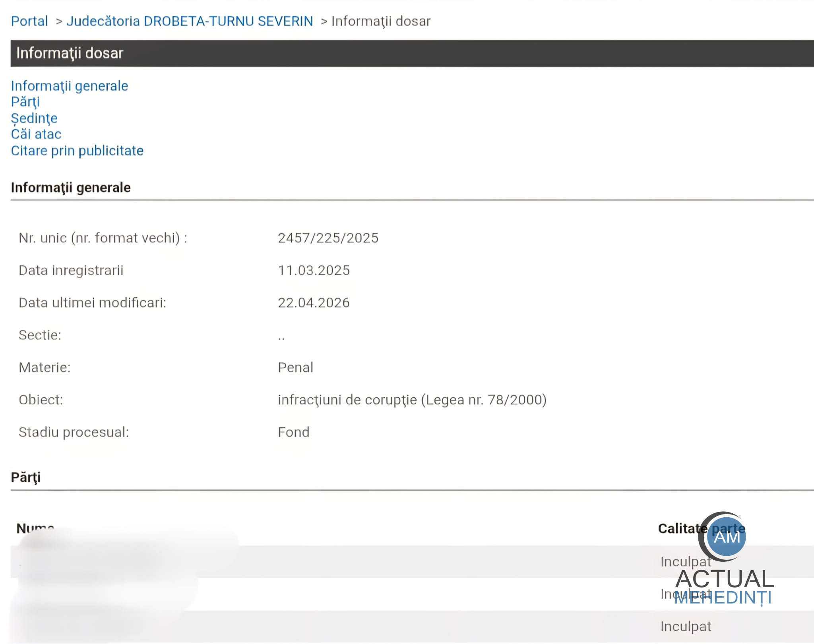Viewport: 814px width, 644px height.
Task: Click the Calitate parte column header
Action: [x=682, y=528]
